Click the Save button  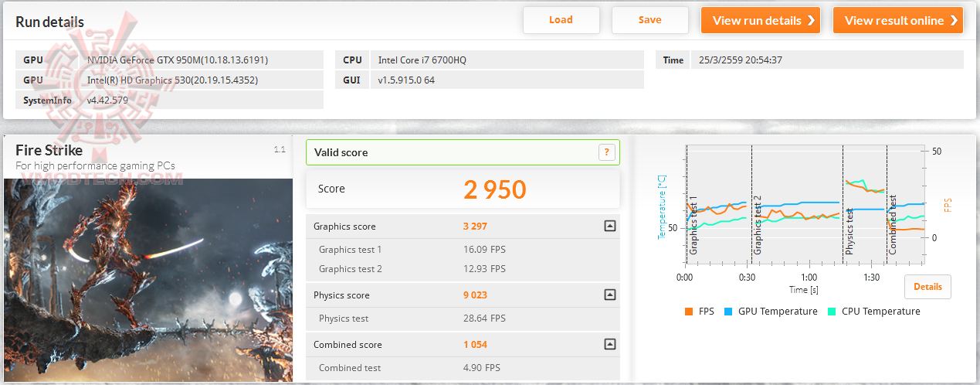pyautogui.click(x=649, y=20)
